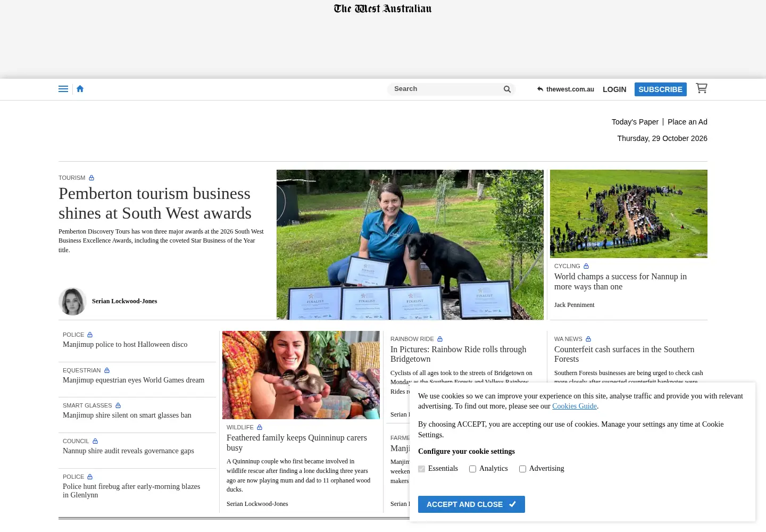
Task: Click the lock icon beside WILDLIFE
Action: point(260,427)
